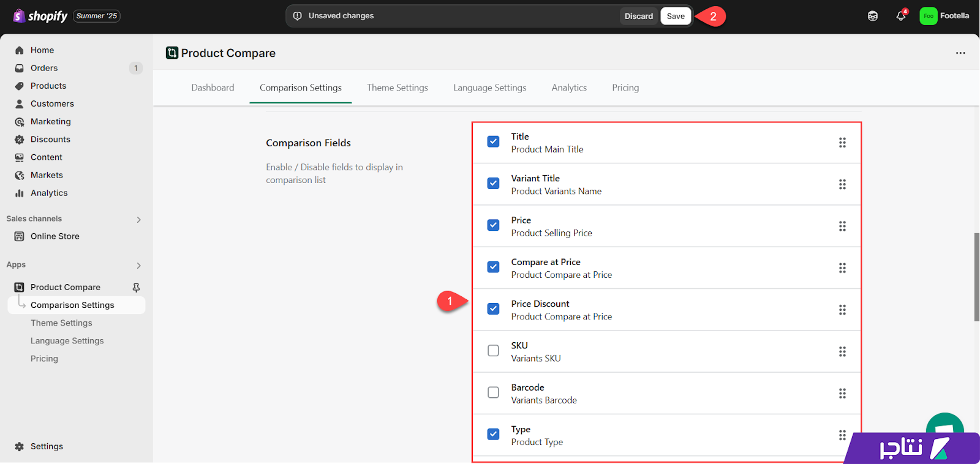Open Pricing in sidebar
Screen dimensions: 980x464
[x=44, y=359]
